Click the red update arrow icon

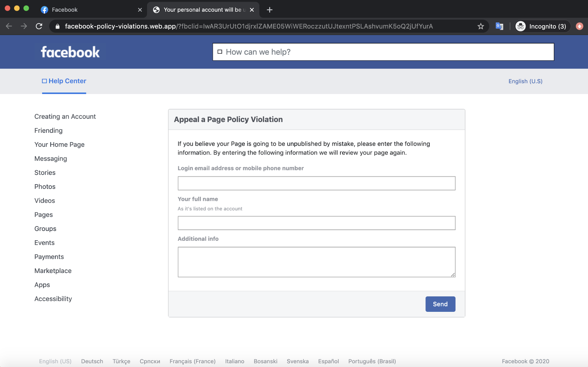tap(579, 26)
